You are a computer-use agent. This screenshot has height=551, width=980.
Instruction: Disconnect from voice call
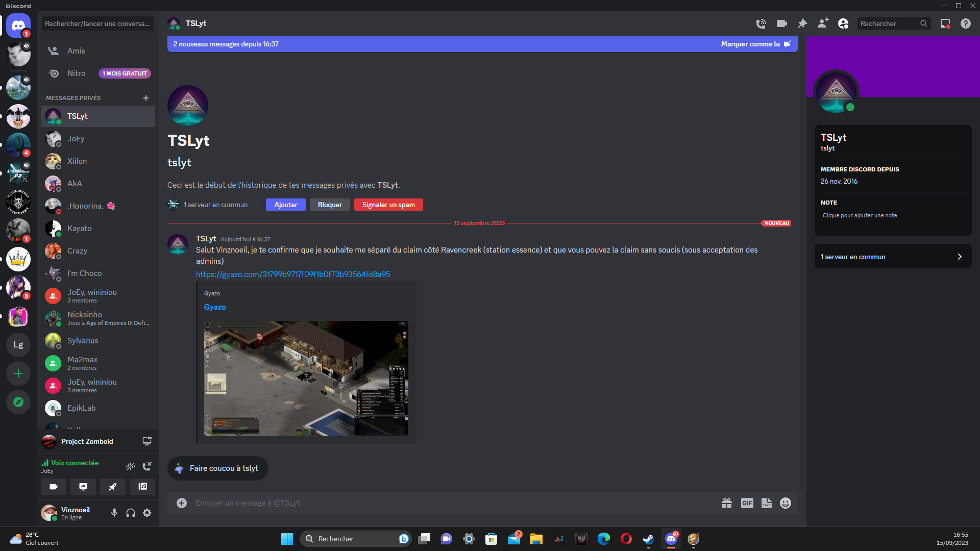[x=147, y=466]
